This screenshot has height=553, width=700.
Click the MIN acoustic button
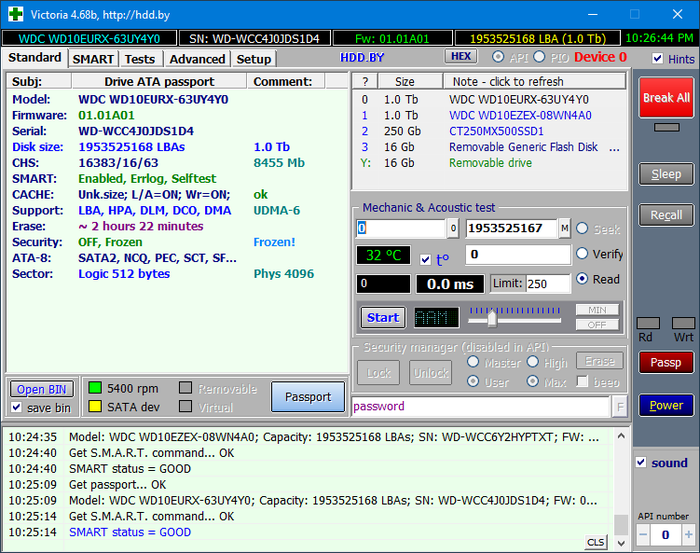tap(597, 310)
